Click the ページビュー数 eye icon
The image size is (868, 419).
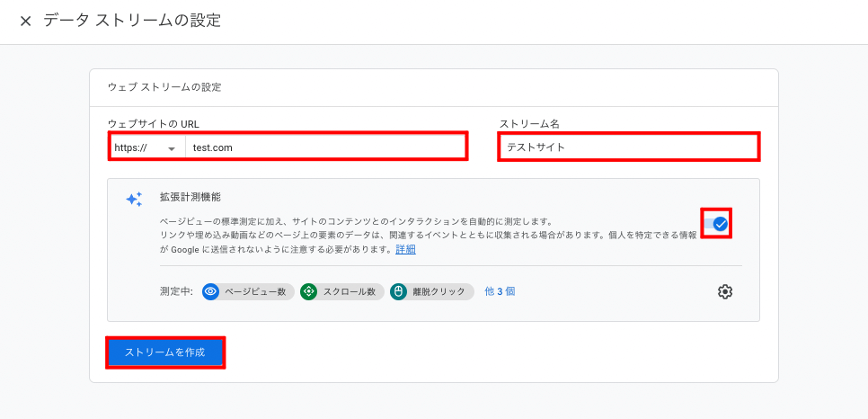(210, 291)
